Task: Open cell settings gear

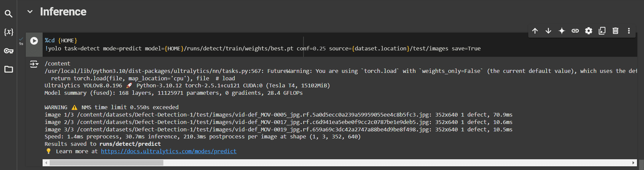Action: (x=589, y=31)
